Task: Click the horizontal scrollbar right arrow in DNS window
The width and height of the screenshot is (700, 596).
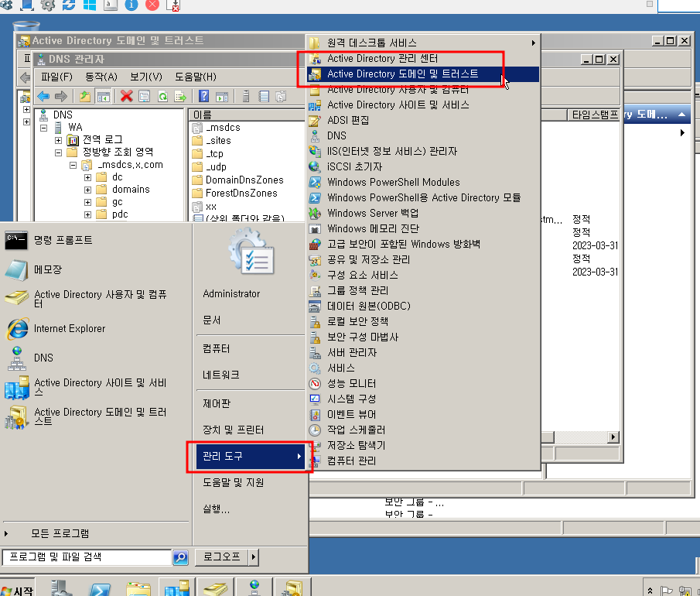Action: (614, 437)
